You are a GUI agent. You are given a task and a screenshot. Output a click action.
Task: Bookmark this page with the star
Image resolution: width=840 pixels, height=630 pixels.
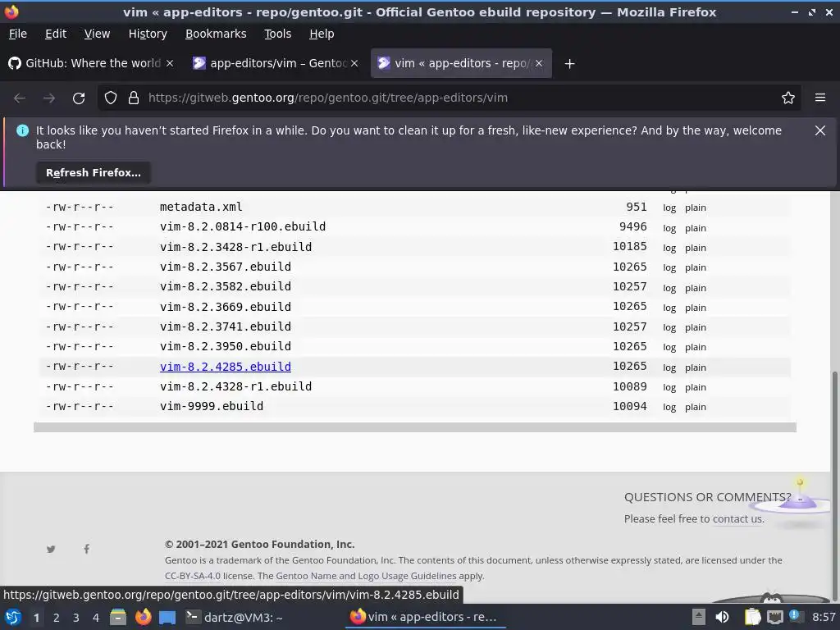click(x=788, y=98)
